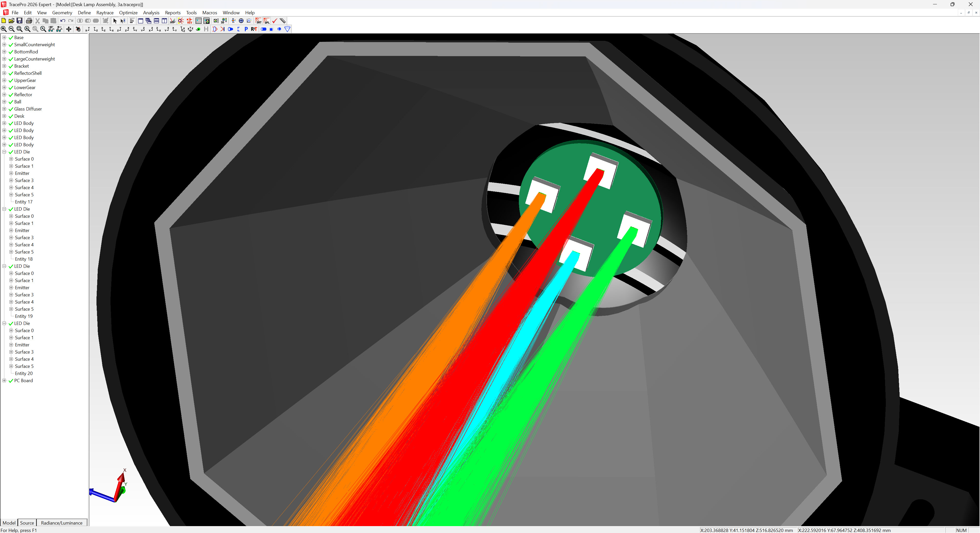The height and width of the screenshot is (533, 980).
Task: Select Entity 17 in the model tree
Action: point(23,202)
